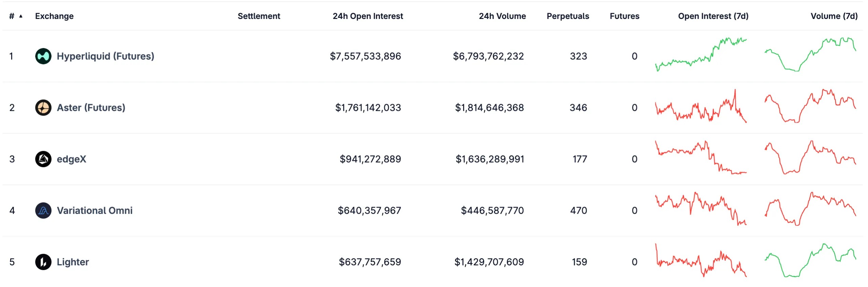Open the Lighter exchange link
Image resolution: width=868 pixels, height=287 pixels.
pyautogui.click(x=73, y=262)
